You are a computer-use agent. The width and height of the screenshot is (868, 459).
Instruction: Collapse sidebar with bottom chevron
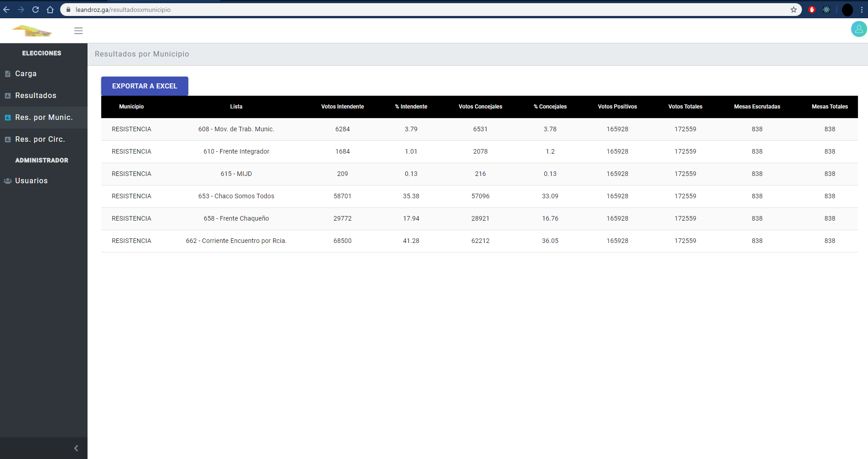pyautogui.click(x=76, y=448)
